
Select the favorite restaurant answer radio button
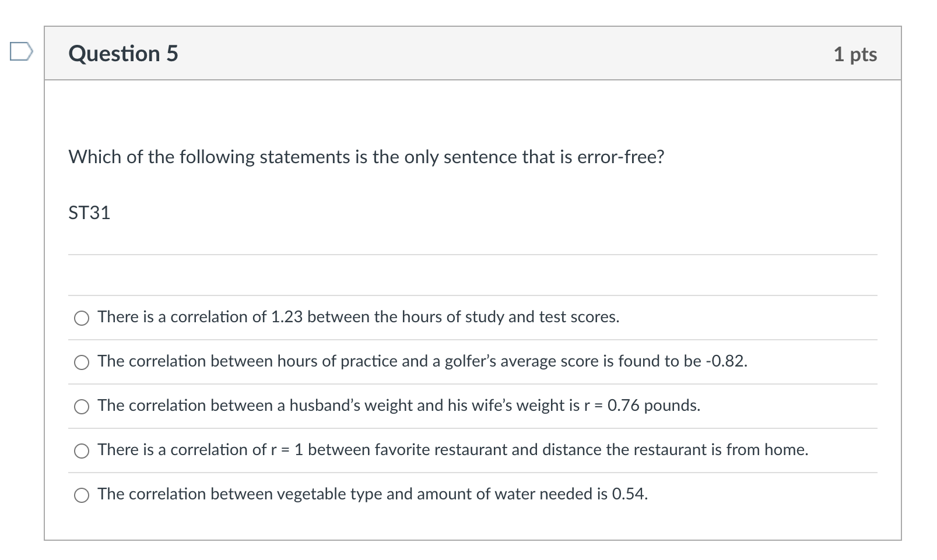pos(82,450)
